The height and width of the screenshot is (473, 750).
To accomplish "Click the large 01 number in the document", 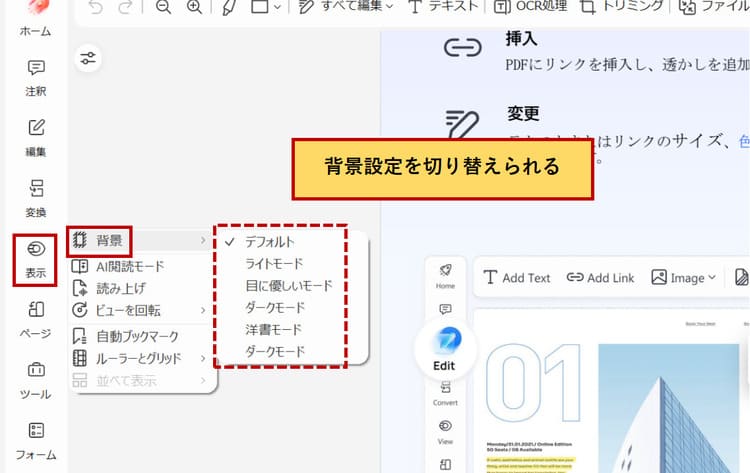I will [x=532, y=383].
